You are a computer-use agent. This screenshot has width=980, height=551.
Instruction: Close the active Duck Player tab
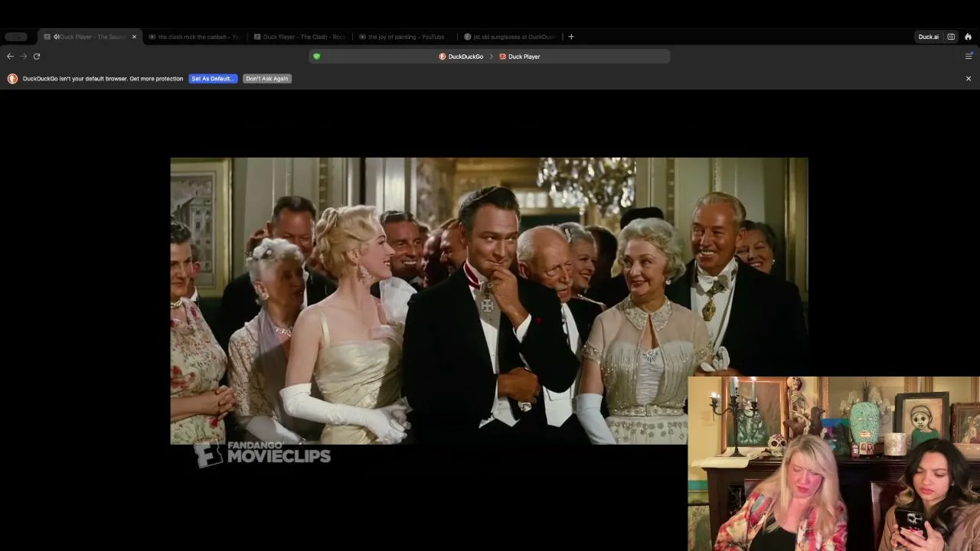pyautogui.click(x=134, y=37)
